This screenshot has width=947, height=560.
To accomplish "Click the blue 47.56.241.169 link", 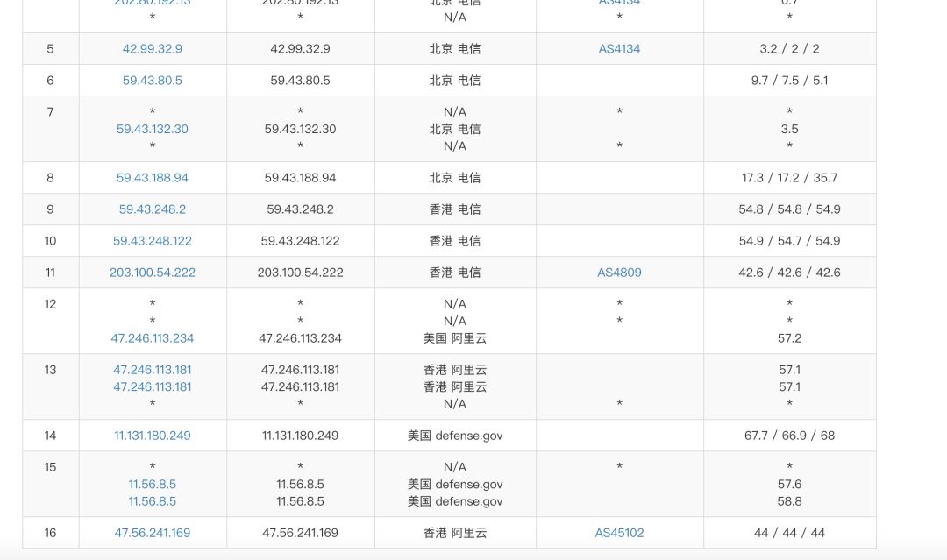I will point(153,533).
